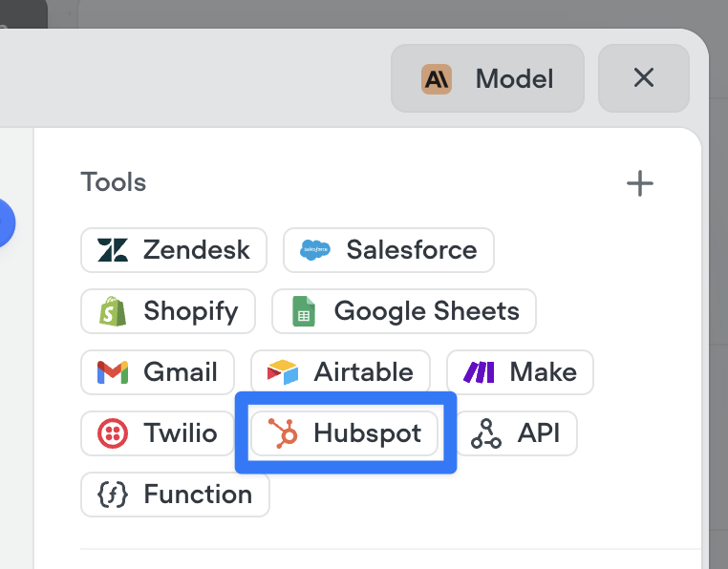This screenshot has width=728, height=569.
Task: Click the Tools section heading
Action: tap(114, 182)
